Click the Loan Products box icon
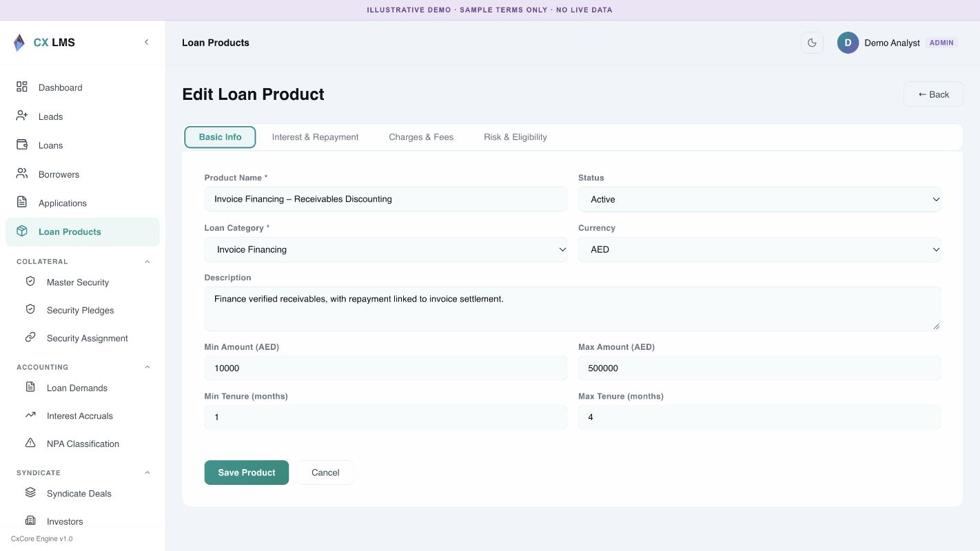 pyautogui.click(x=22, y=231)
